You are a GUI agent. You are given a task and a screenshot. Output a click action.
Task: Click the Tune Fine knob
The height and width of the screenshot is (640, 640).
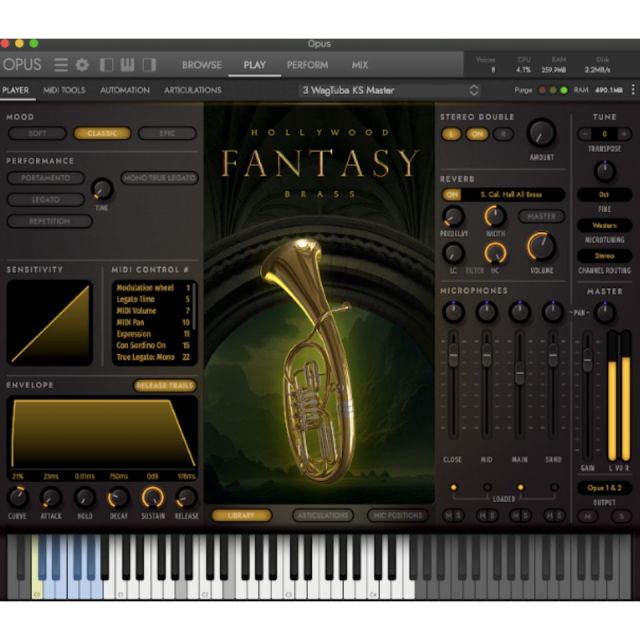pyautogui.click(x=604, y=171)
